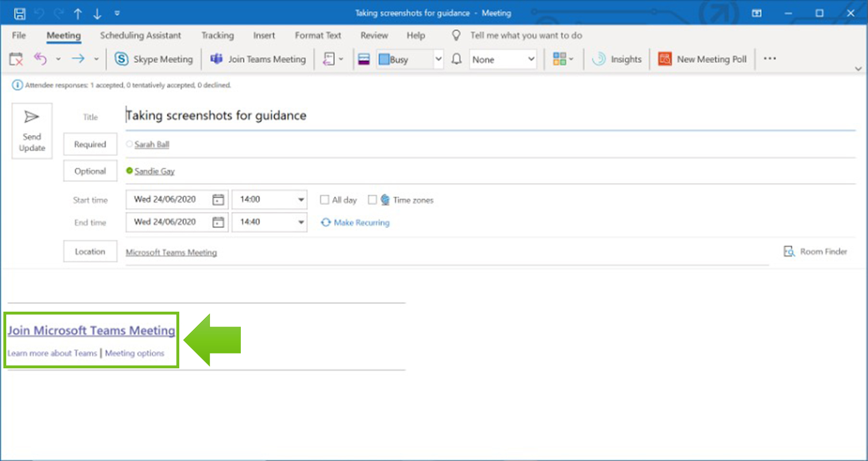Click the Join Teams Meeting button
This screenshot has width=868, height=461.
click(258, 59)
